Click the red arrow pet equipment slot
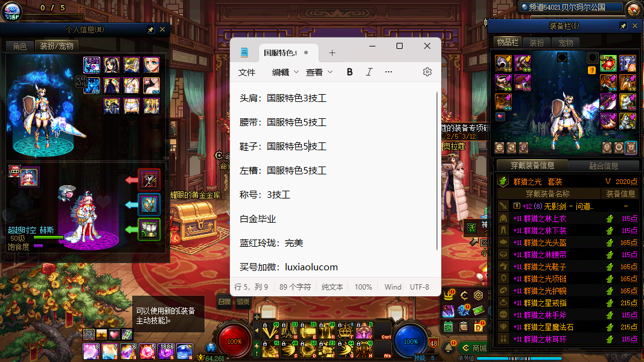The image size is (644, 362). (149, 179)
